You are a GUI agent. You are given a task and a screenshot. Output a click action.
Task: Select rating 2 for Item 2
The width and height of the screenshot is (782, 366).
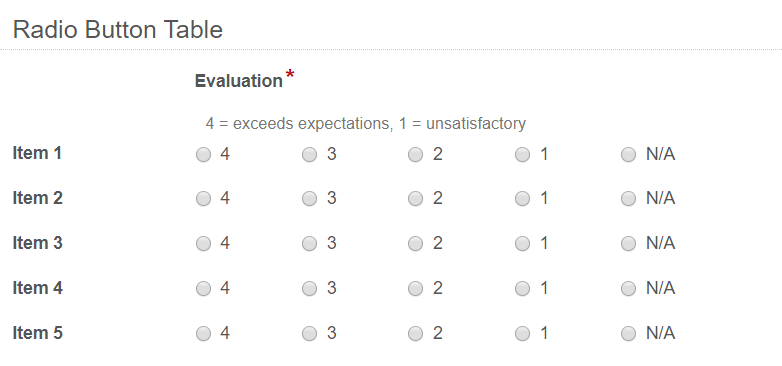click(415, 199)
